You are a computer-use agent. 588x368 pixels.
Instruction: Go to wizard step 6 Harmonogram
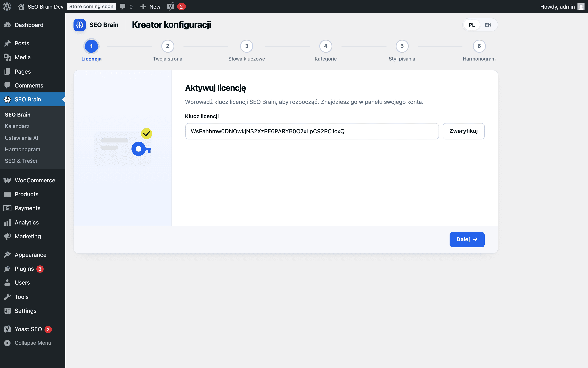(479, 51)
